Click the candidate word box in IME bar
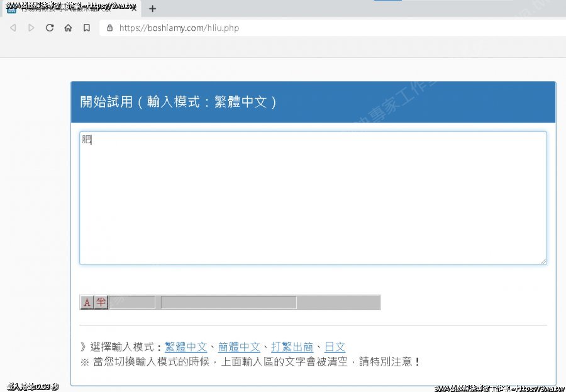This screenshot has height=392, width=566. (228, 303)
